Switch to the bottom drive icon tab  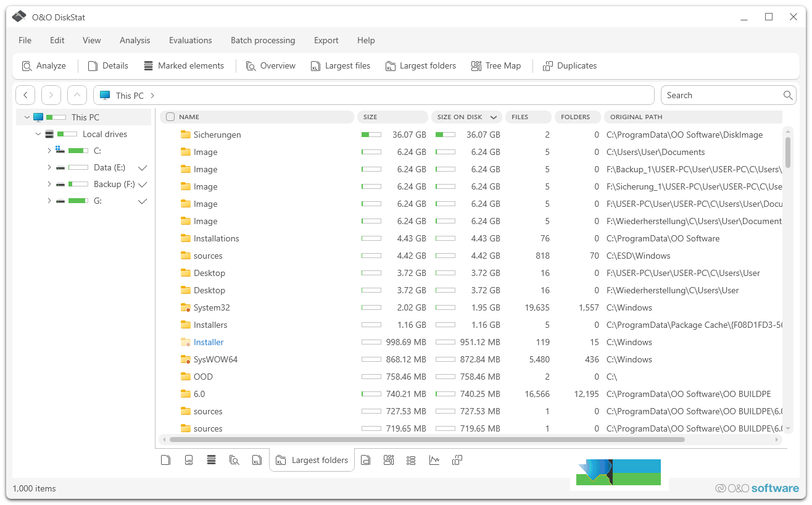click(x=189, y=460)
